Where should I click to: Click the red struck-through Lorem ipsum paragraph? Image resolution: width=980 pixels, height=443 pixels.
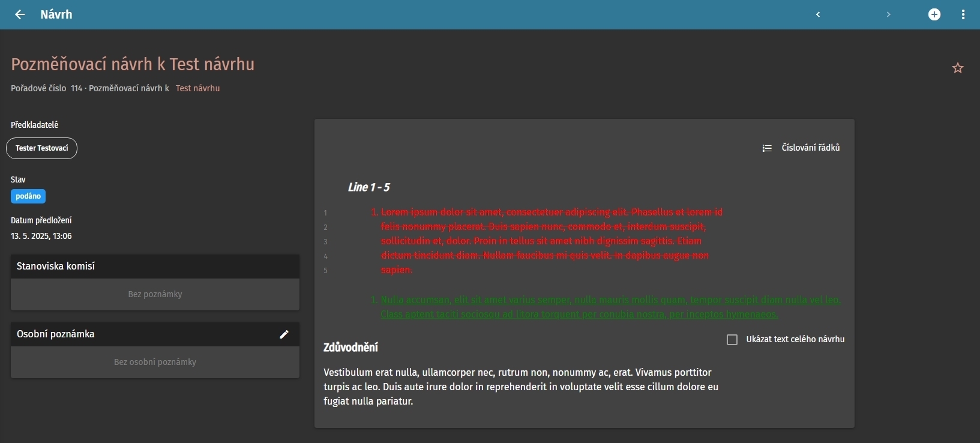click(x=552, y=241)
